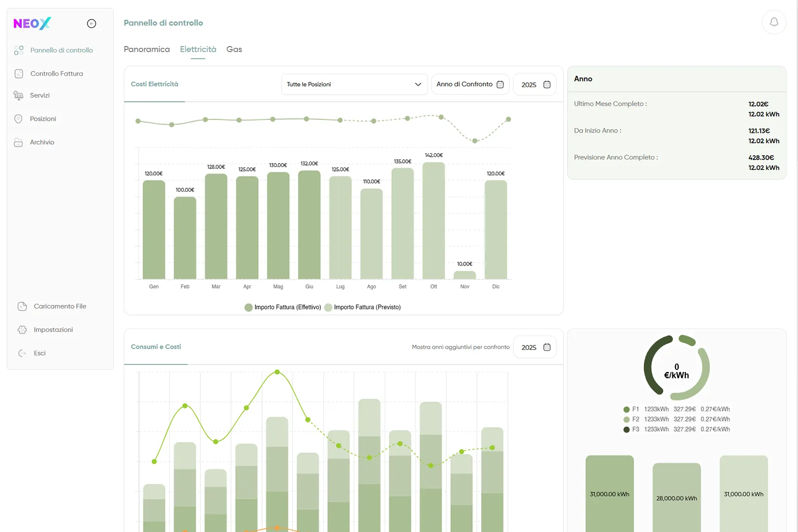Collapse sidebar with the back arrow icon
Image resolution: width=798 pixels, height=532 pixels.
pos(92,24)
